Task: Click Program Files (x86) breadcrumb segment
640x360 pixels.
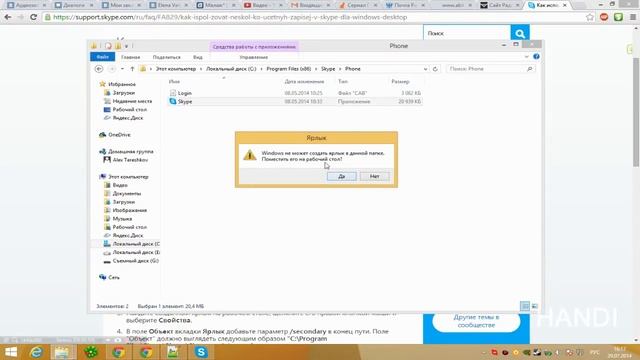Action: click(289, 69)
